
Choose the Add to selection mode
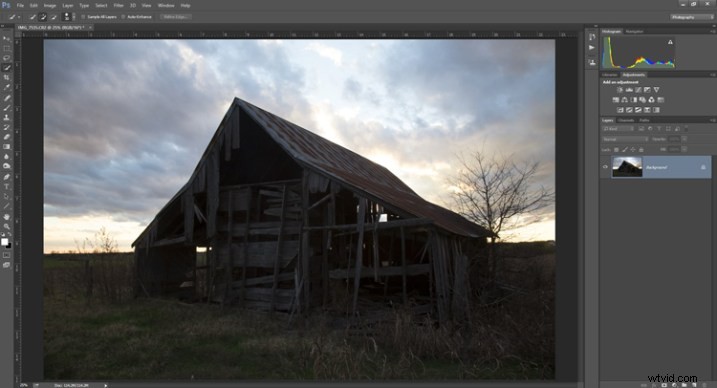click(x=43, y=17)
